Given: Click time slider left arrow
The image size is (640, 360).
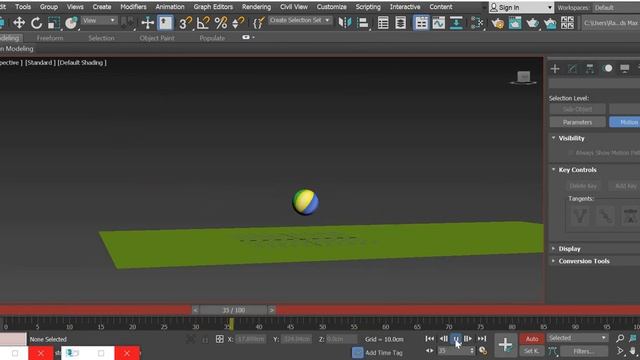Looking at the screenshot, I should pos(195,310).
